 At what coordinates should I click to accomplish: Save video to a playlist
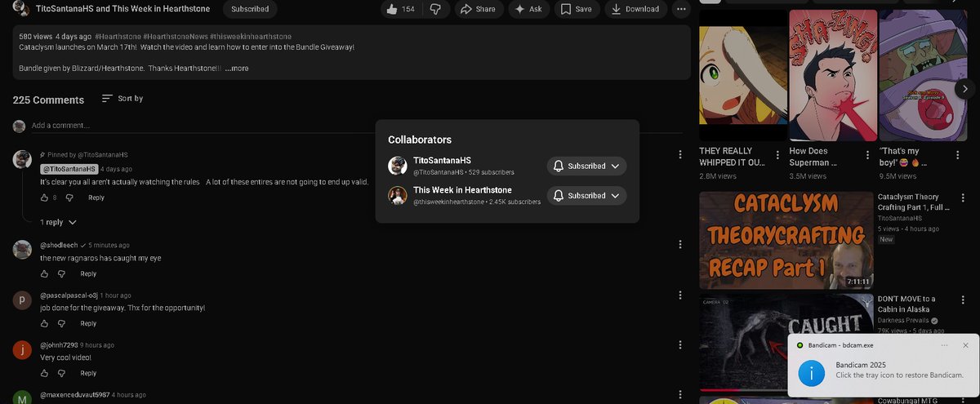(x=577, y=9)
